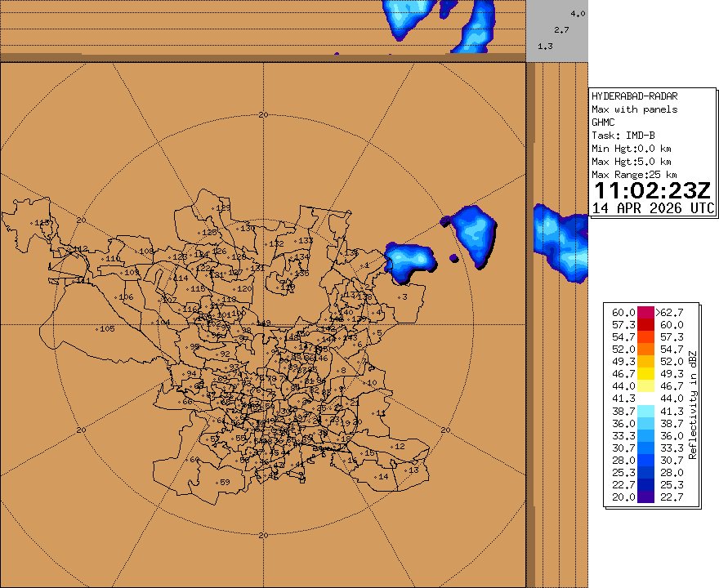Click the GHMC label in info box

(x=602, y=122)
